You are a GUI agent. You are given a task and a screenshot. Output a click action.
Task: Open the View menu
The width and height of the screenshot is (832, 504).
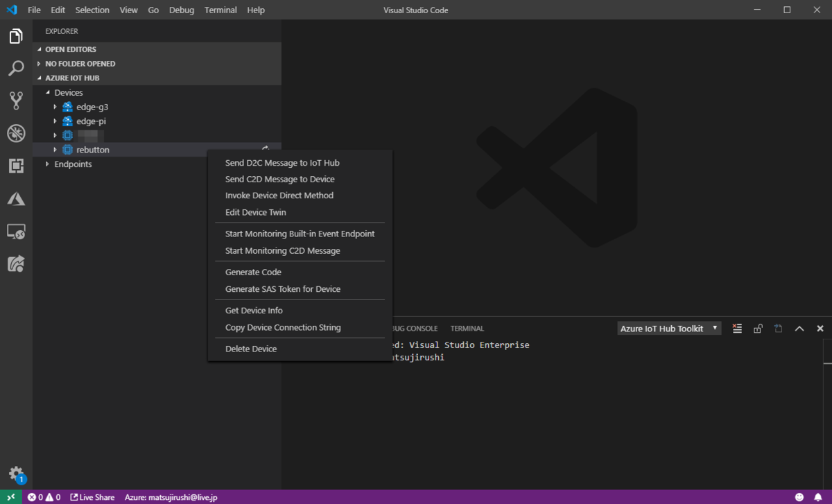pos(128,10)
